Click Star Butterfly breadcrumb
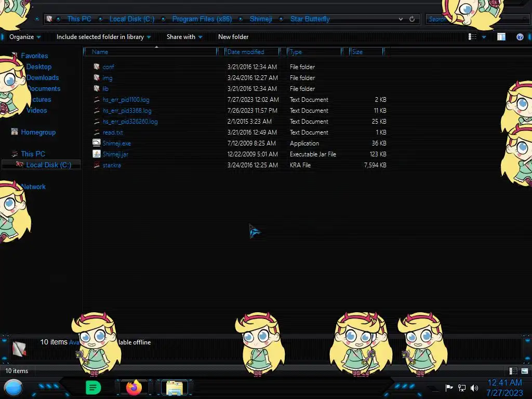This screenshot has height=399, width=532. (310, 19)
